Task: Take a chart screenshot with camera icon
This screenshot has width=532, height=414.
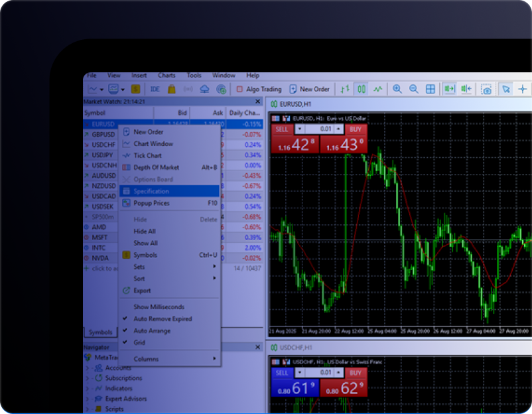Action: (x=486, y=89)
